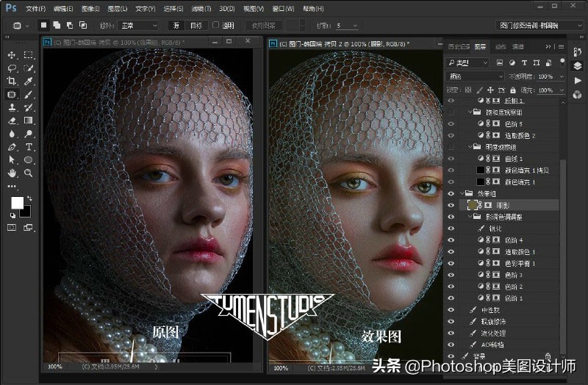
Task: Select the Eyedropper tool
Action: click(29, 81)
